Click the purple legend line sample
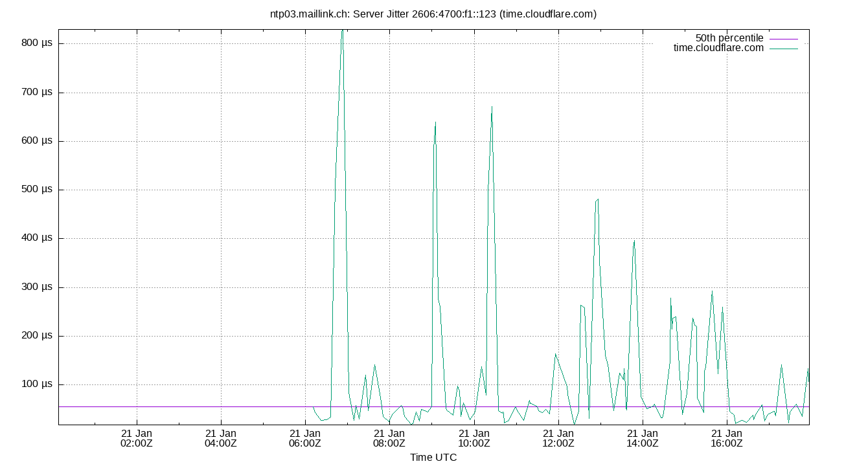868x466 pixels. point(784,39)
